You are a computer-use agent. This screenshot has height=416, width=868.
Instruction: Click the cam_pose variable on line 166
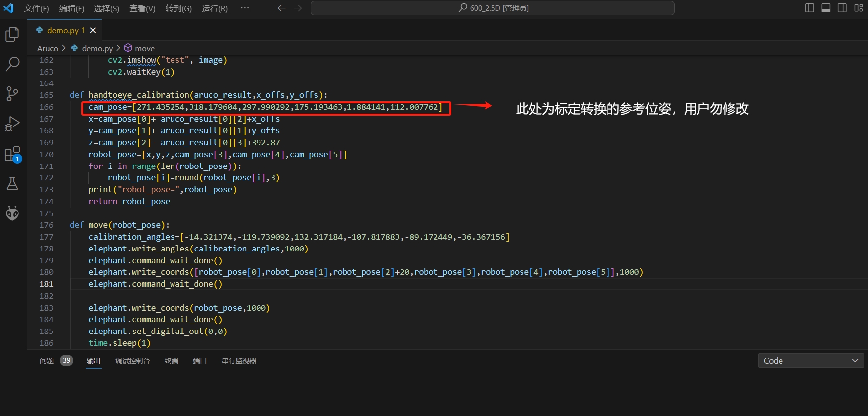(108, 107)
